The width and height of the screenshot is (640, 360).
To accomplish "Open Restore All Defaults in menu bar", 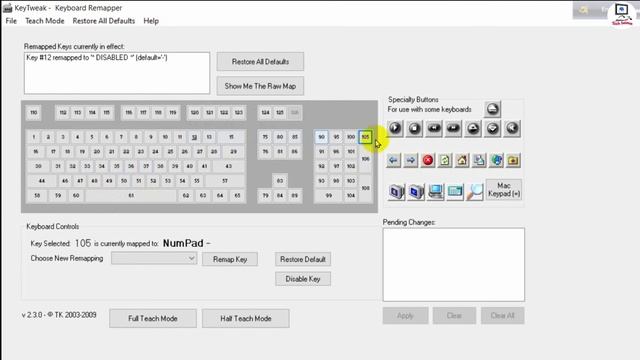I will pyautogui.click(x=104, y=21).
